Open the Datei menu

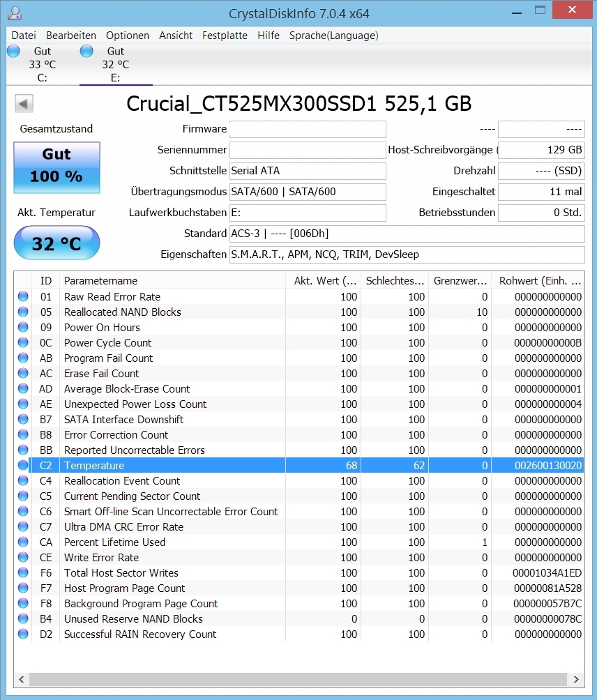pos(24,36)
